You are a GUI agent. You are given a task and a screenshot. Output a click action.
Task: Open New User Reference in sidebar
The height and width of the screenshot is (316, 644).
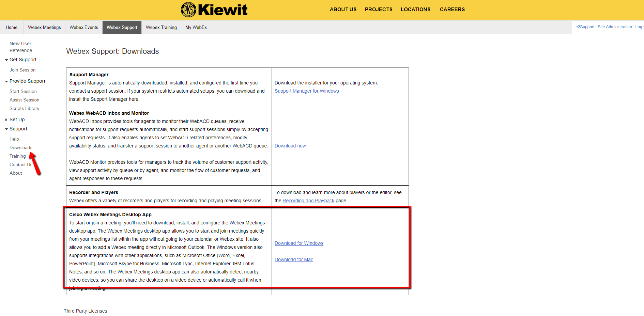(21, 47)
